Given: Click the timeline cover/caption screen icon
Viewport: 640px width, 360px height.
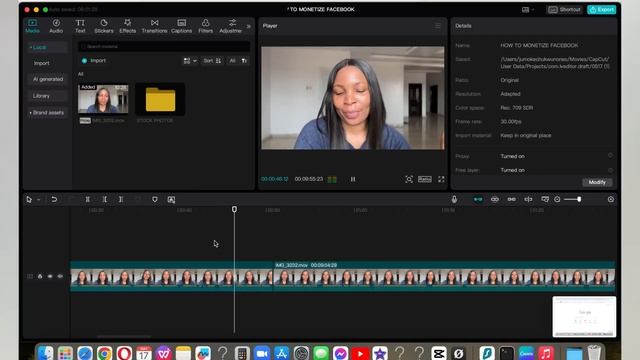Looking at the screenshot, I should tap(545, 199).
